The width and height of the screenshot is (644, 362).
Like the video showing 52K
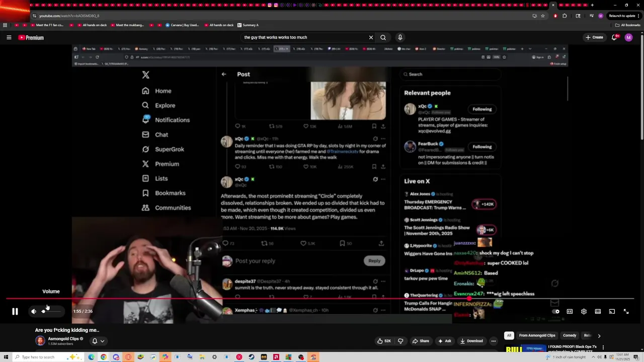(x=384, y=341)
